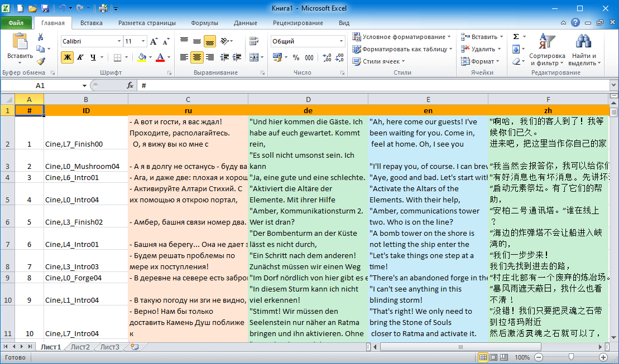Click the Copy icon in clipboard group

point(40,49)
